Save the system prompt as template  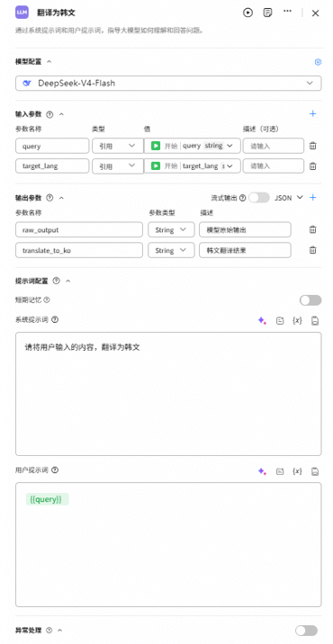pyautogui.click(x=315, y=321)
